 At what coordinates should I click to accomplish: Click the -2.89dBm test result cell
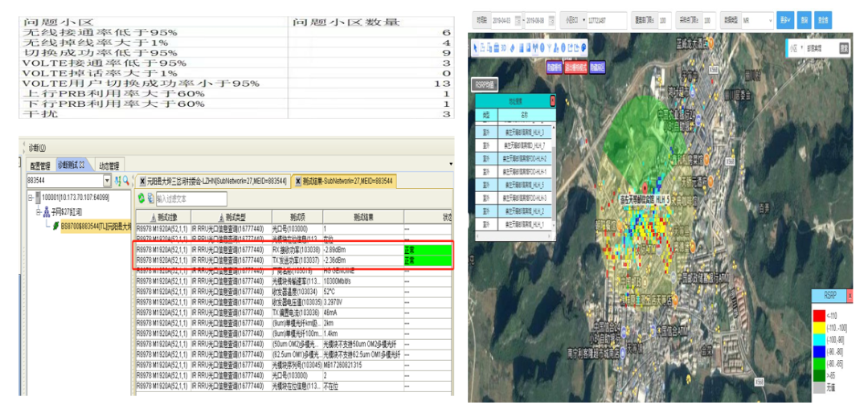tap(363, 250)
